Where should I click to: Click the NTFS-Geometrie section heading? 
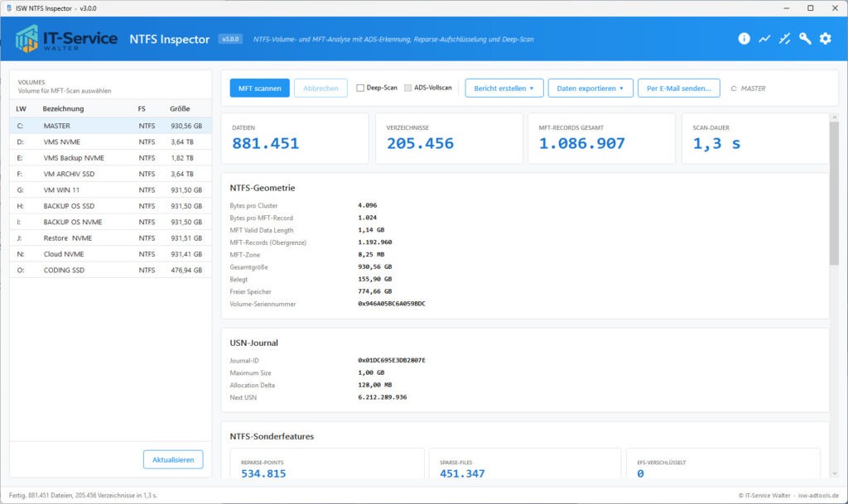click(263, 188)
